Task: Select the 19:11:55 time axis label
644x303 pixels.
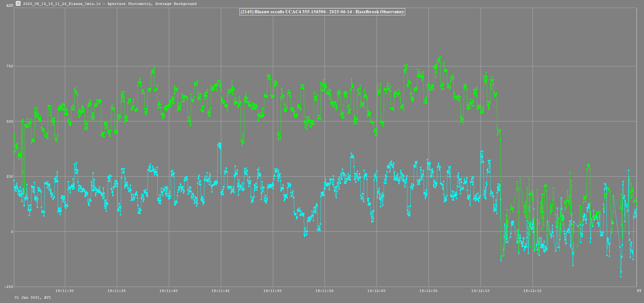Action: 325,291
